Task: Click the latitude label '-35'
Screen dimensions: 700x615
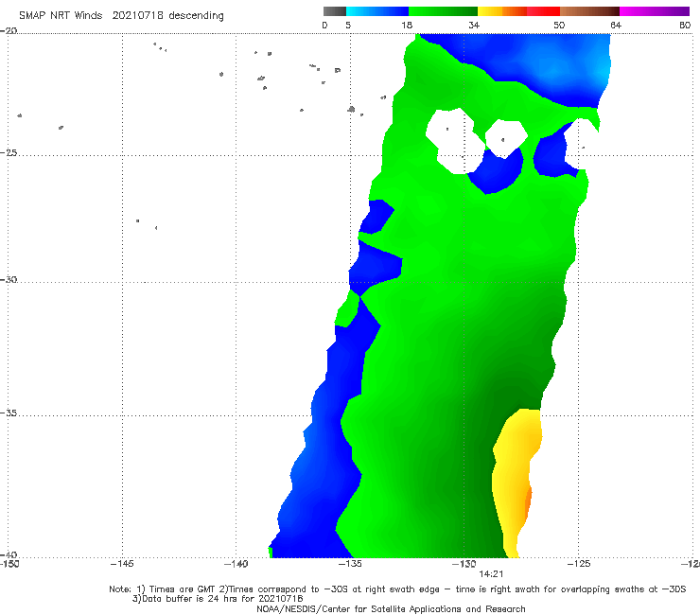Action: click(x=9, y=413)
